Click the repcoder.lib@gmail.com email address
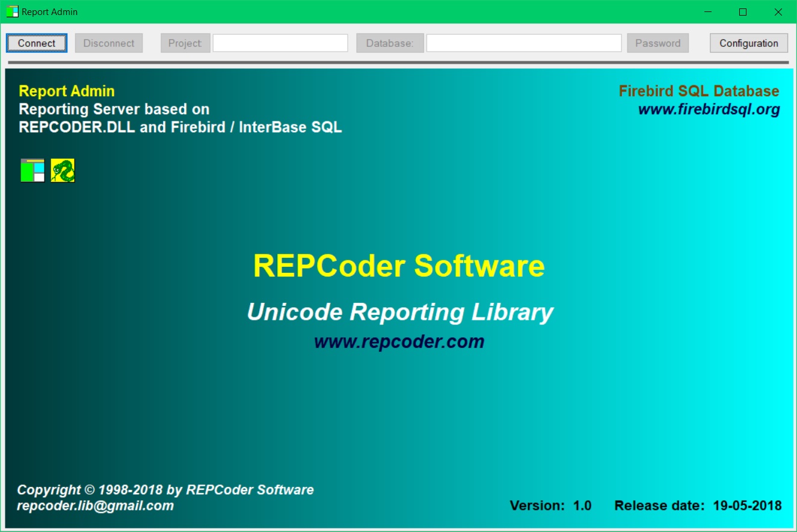This screenshot has width=797, height=532. (96, 506)
